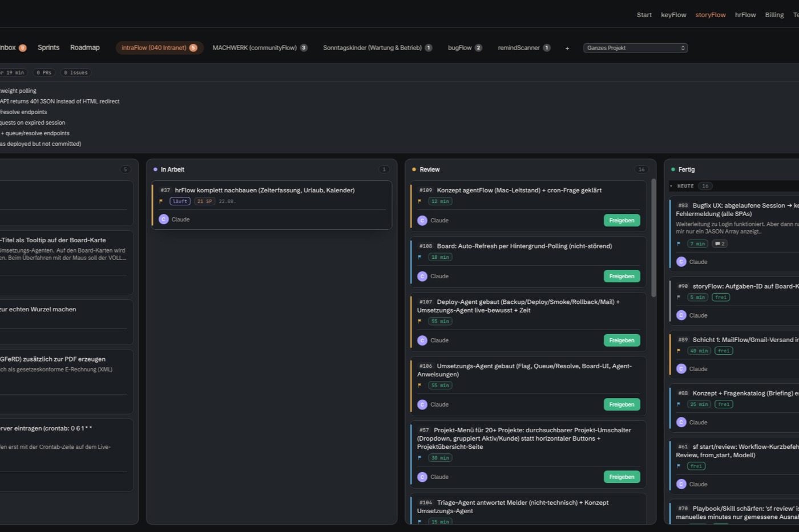Image resolution: width=799 pixels, height=532 pixels.
Task: Go to Billing in top navigation
Action: click(x=774, y=15)
